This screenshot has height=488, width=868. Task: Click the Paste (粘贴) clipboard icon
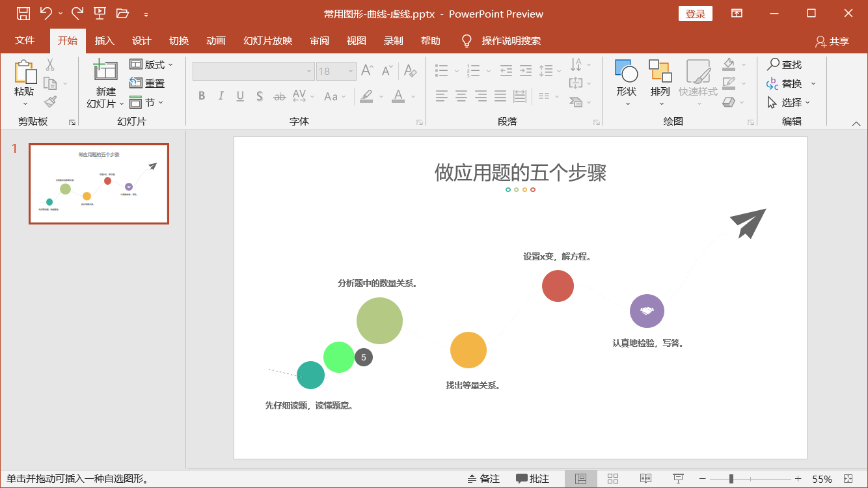pos(24,72)
